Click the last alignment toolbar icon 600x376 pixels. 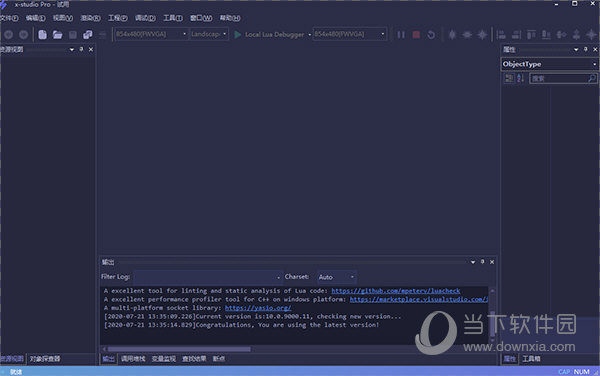coord(591,35)
